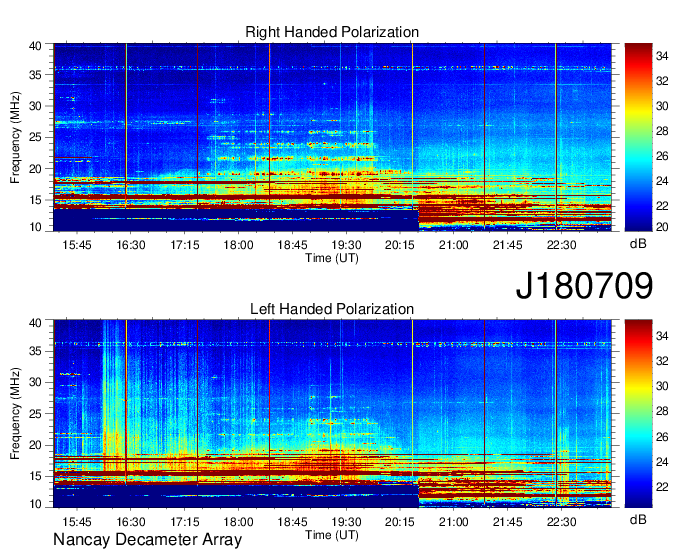Click the "21:00" tick on the Left Handed time axis

tap(454, 521)
